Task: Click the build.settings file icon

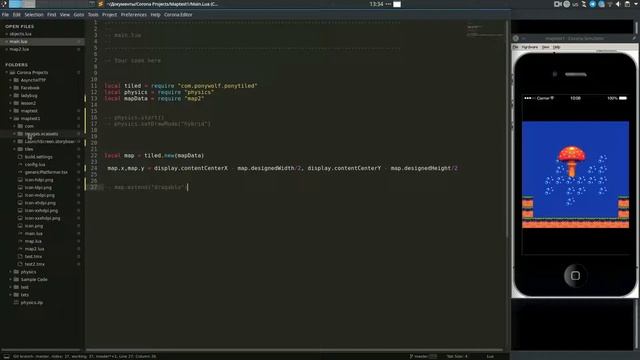Action: click(x=20, y=157)
